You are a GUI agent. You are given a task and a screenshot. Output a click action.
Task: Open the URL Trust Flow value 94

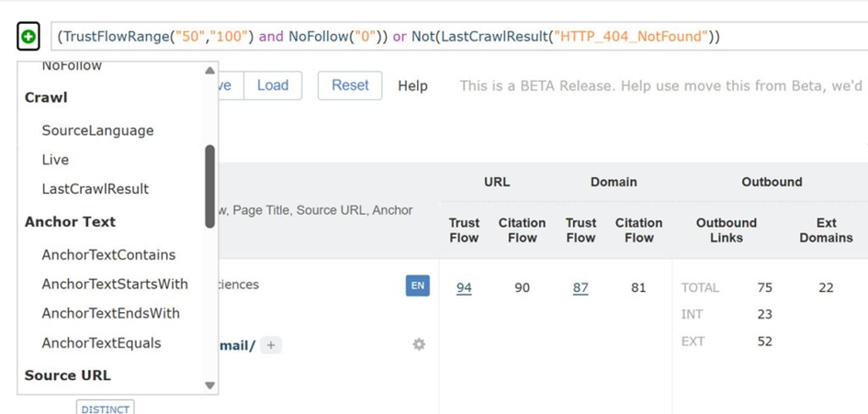[464, 287]
